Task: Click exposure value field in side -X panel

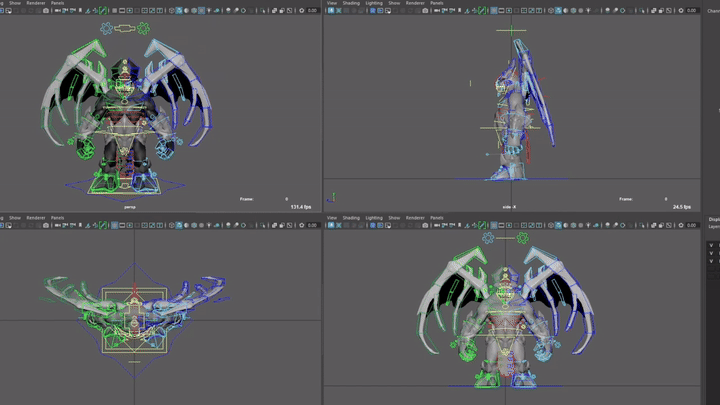Action: click(692, 10)
